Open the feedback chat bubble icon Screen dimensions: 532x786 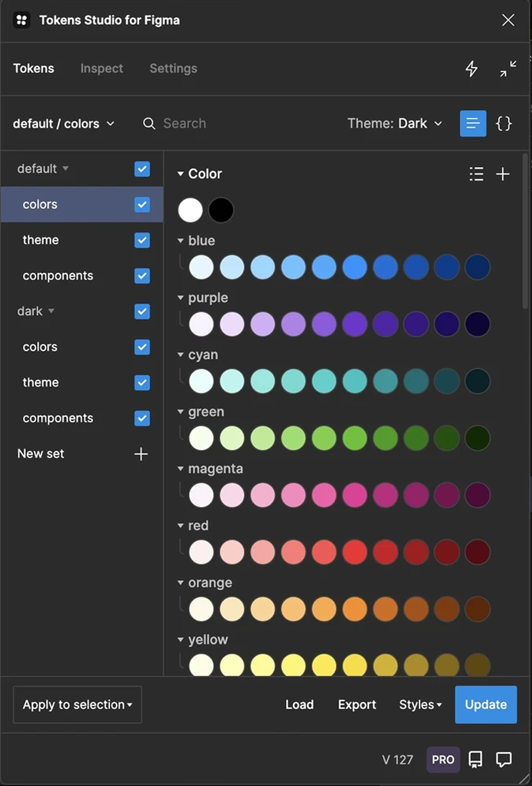(503, 760)
